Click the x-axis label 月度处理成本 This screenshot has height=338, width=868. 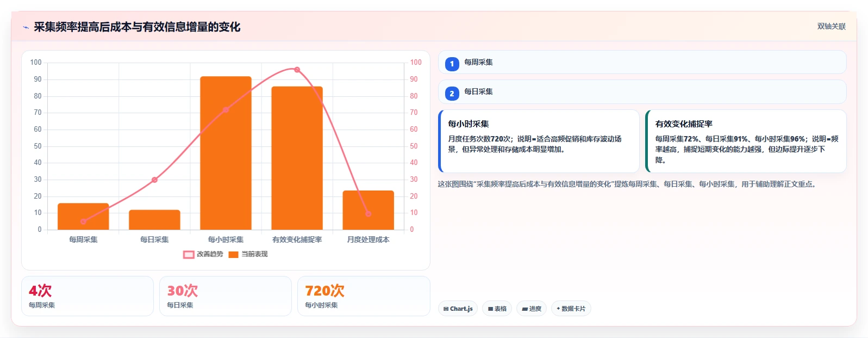click(x=368, y=239)
